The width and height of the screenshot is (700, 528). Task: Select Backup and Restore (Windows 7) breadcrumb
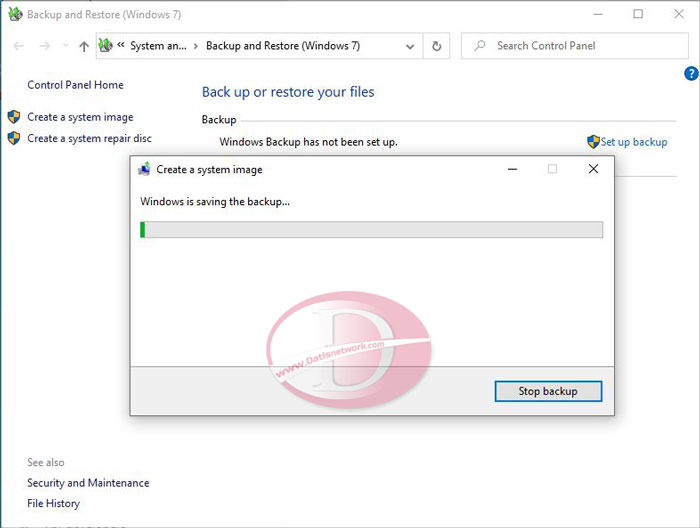click(283, 46)
